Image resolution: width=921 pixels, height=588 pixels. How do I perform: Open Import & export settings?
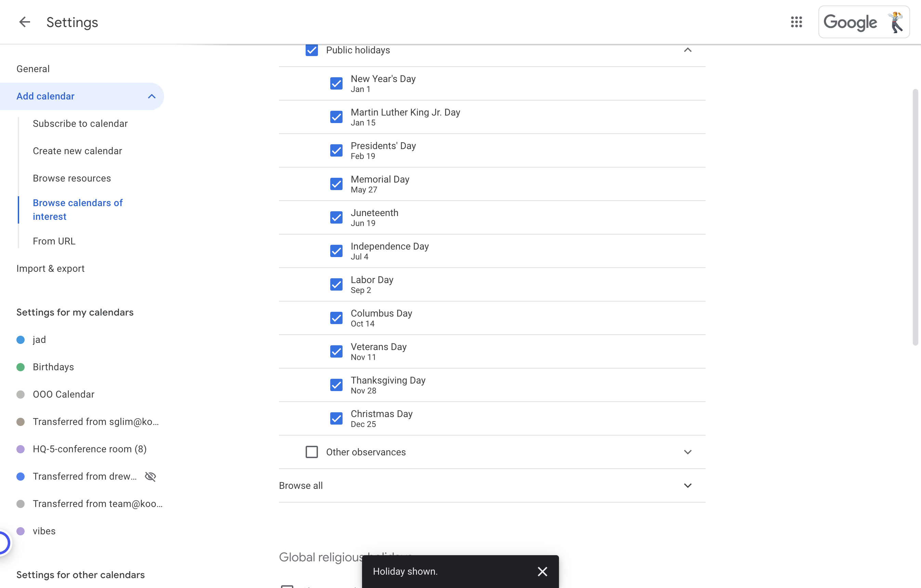(51, 269)
